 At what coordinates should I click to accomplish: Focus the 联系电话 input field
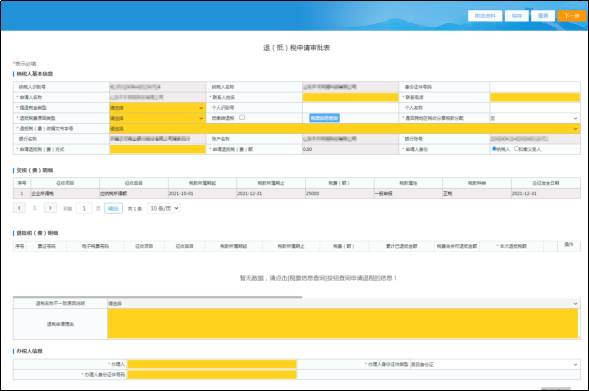click(x=535, y=97)
